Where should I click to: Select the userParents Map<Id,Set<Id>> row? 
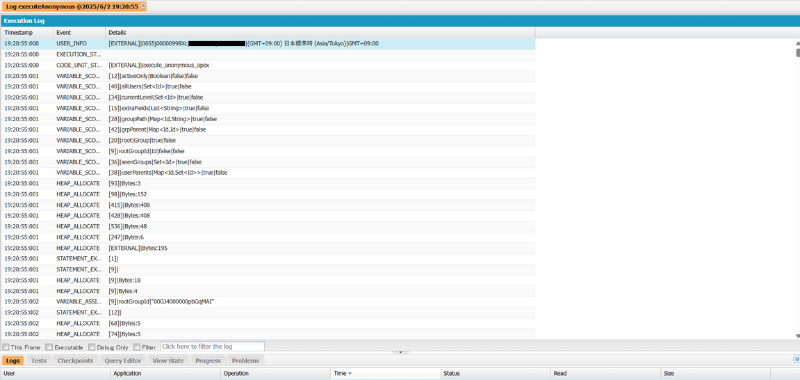(268, 172)
